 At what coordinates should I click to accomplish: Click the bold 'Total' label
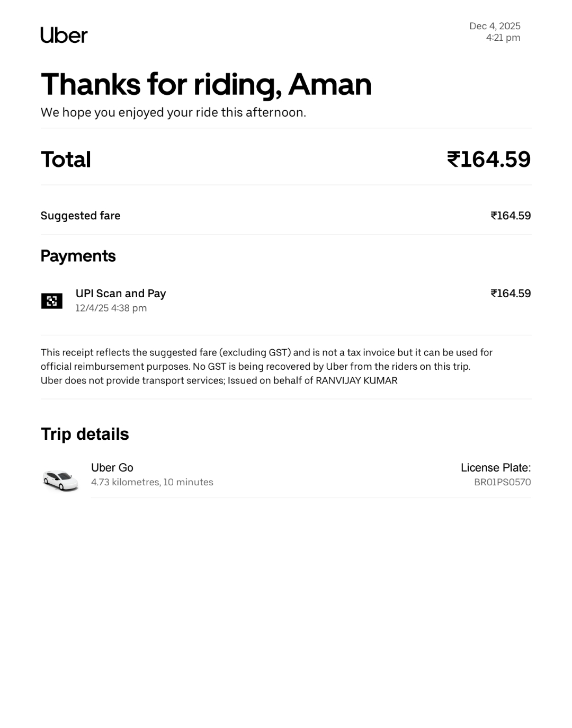pos(66,159)
